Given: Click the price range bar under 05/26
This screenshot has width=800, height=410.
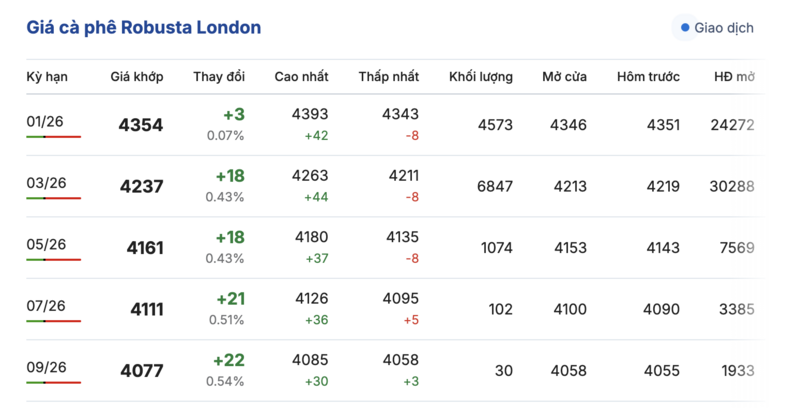Looking at the screenshot, I should [53, 260].
